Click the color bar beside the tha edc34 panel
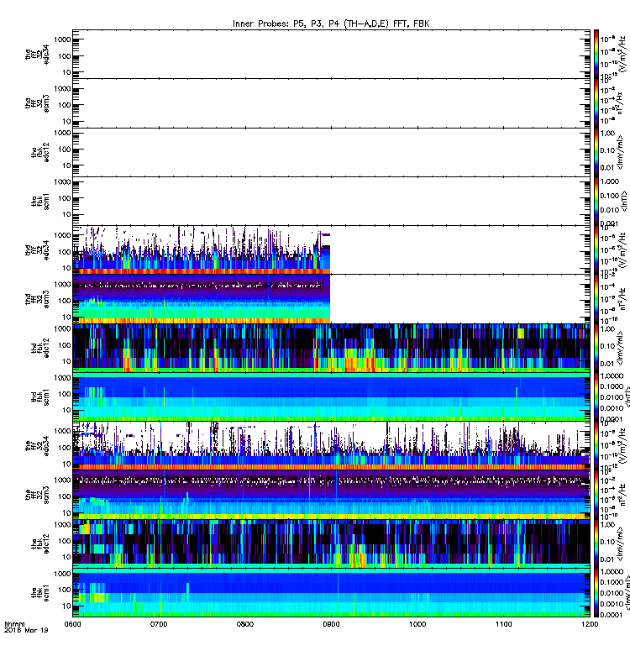630x672 pixels. click(596, 54)
